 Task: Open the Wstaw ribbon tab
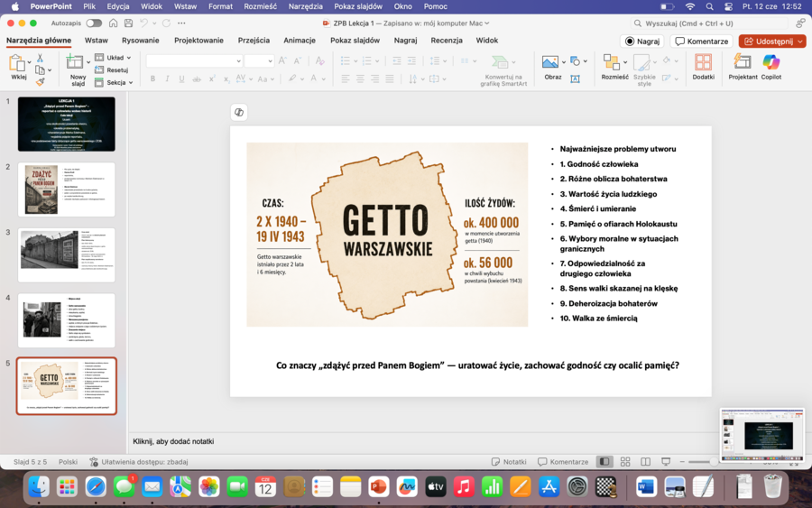click(x=96, y=41)
